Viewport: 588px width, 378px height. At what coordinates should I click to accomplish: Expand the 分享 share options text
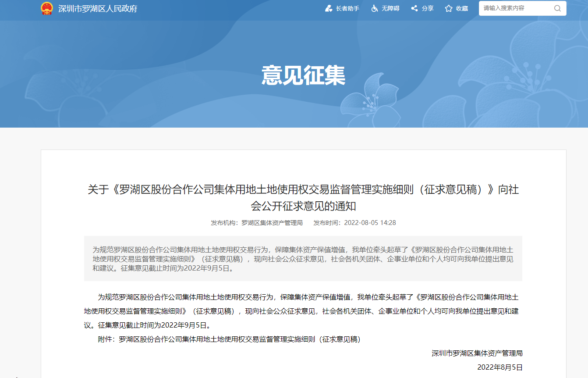point(428,9)
